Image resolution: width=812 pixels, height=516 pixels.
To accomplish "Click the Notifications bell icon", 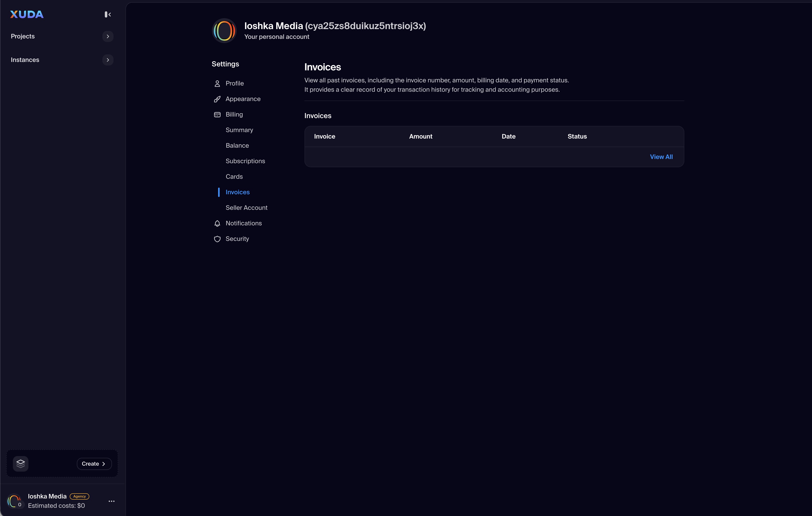I will point(217,223).
